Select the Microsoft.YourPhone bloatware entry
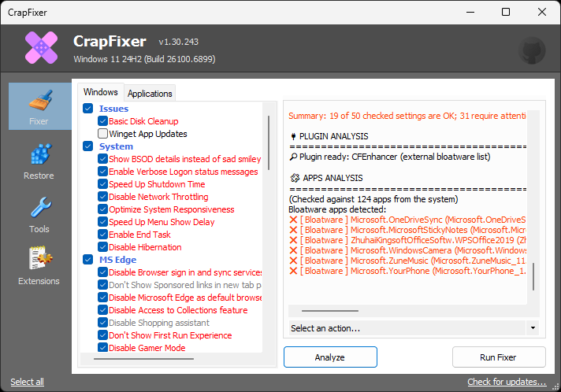The height and width of the screenshot is (392, 561). coord(407,271)
